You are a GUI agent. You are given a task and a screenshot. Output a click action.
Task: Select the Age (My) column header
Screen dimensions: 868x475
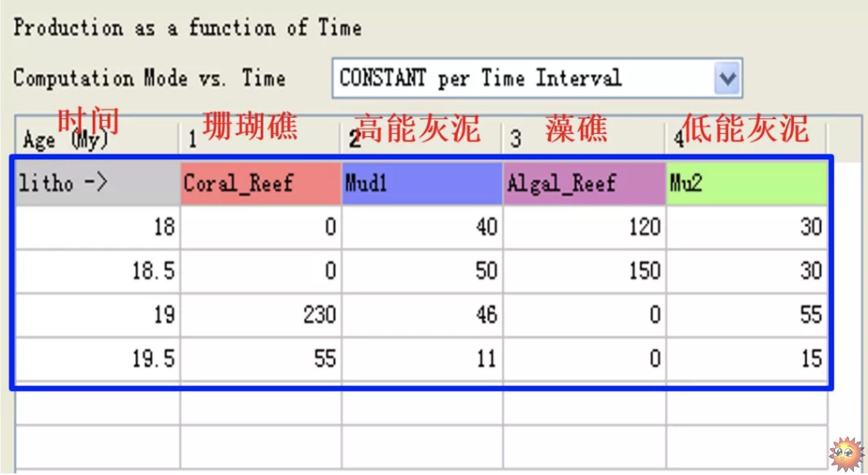click(x=97, y=139)
